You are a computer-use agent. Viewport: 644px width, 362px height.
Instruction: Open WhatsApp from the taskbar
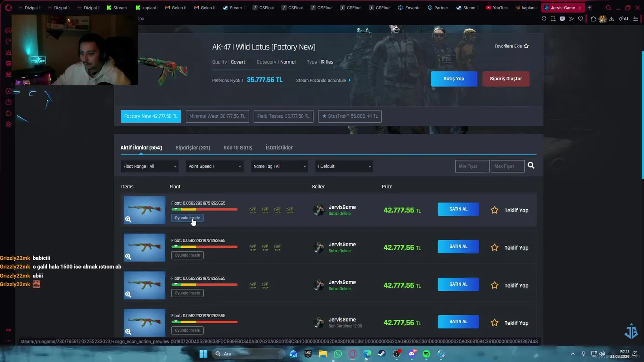point(338,354)
